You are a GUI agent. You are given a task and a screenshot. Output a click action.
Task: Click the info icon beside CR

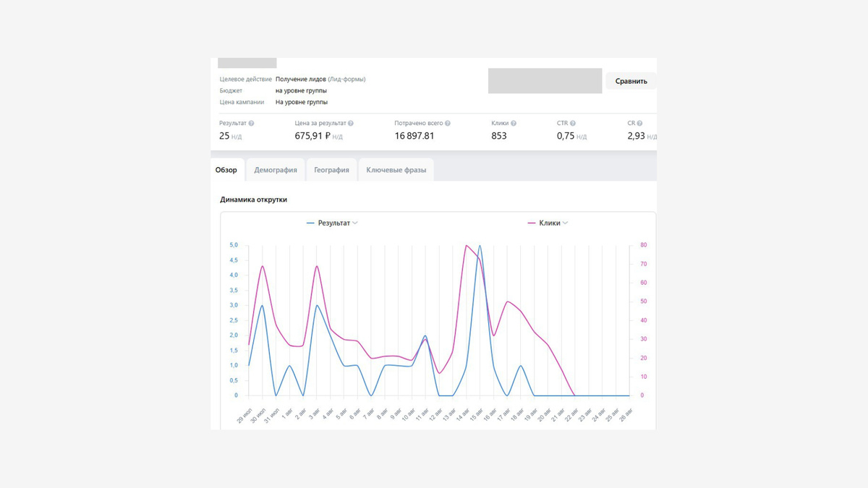(641, 124)
